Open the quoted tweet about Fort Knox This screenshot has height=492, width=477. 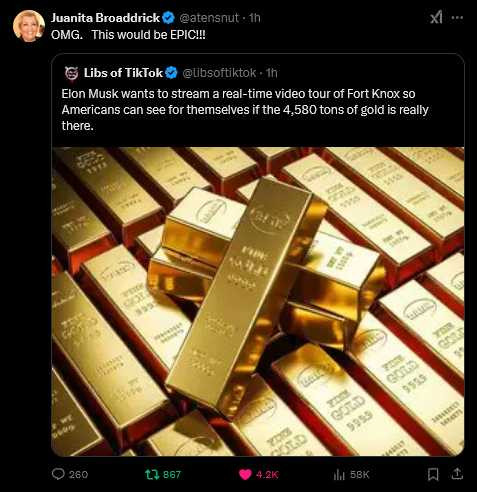258,255
